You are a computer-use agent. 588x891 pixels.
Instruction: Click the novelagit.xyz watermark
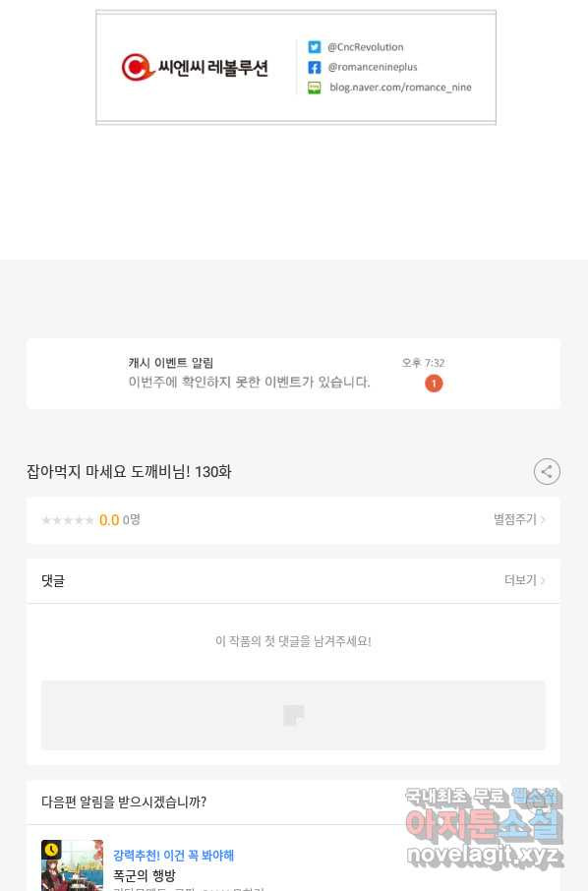pos(484,856)
